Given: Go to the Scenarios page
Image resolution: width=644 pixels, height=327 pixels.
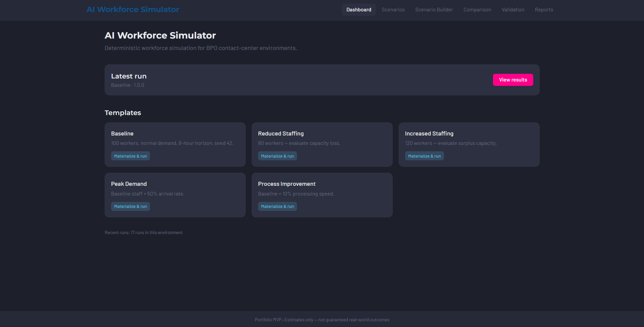Looking at the screenshot, I should (x=393, y=10).
